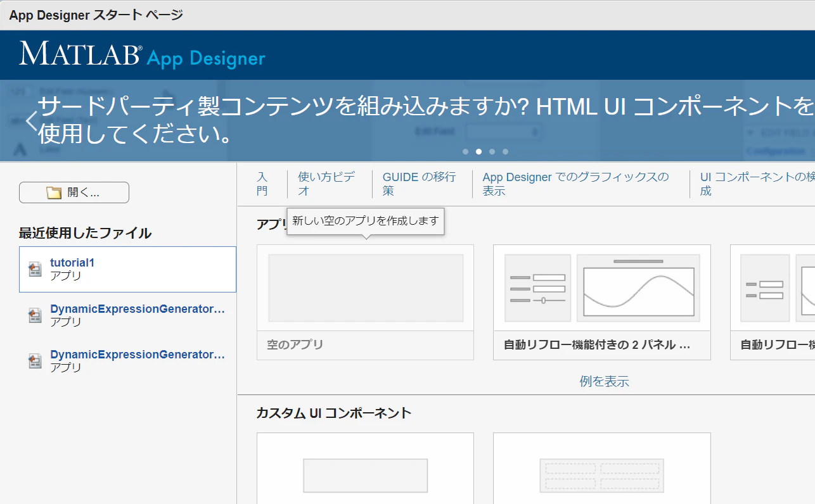Select the blank custom UI component template
The image size is (815, 504).
365,469
